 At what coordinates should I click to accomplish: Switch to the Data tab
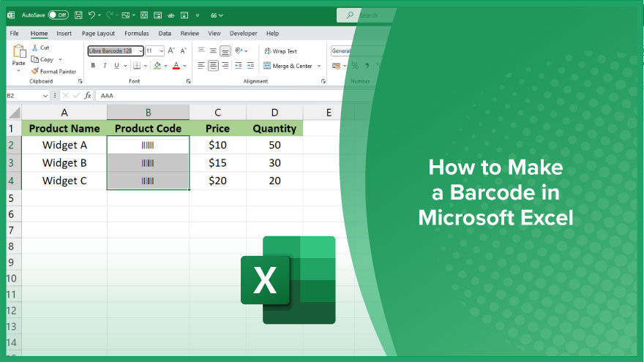pyautogui.click(x=165, y=33)
